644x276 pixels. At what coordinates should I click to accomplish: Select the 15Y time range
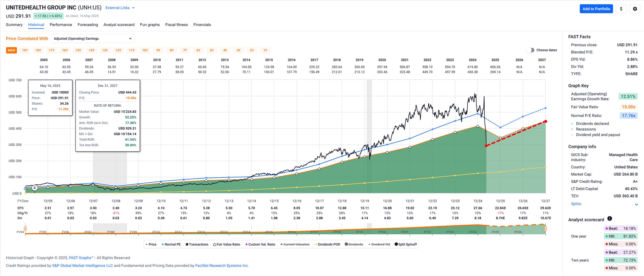tap(78, 50)
